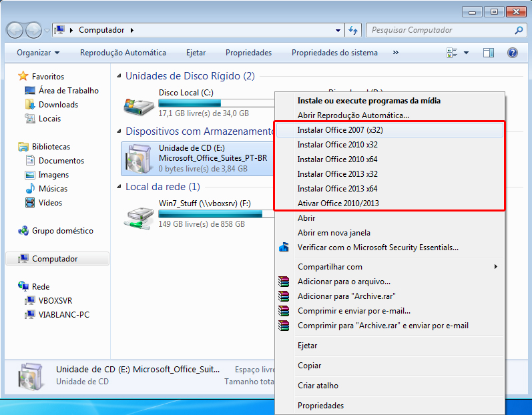
Task: Click the Locais recent places icon
Action: (x=30, y=118)
